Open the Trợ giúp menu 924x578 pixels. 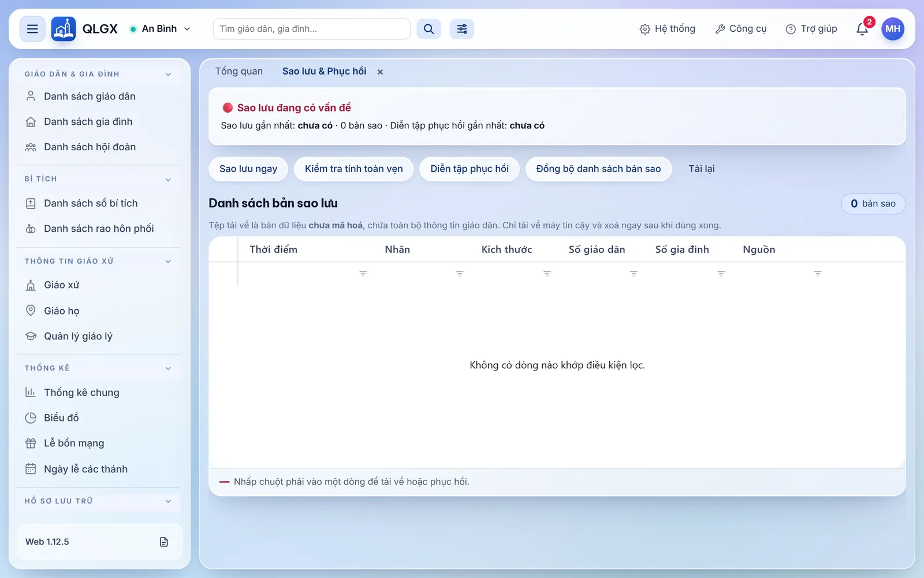pyautogui.click(x=811, y=29)
